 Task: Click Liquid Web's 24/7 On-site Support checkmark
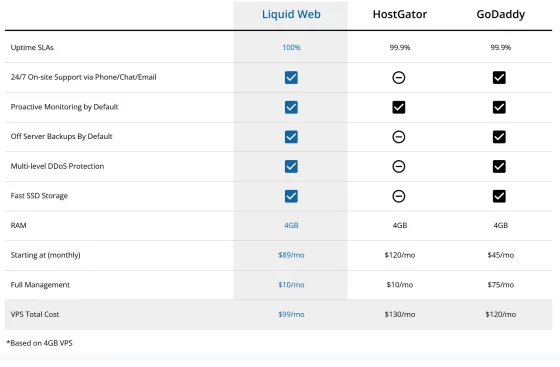(x=291, y=77)
